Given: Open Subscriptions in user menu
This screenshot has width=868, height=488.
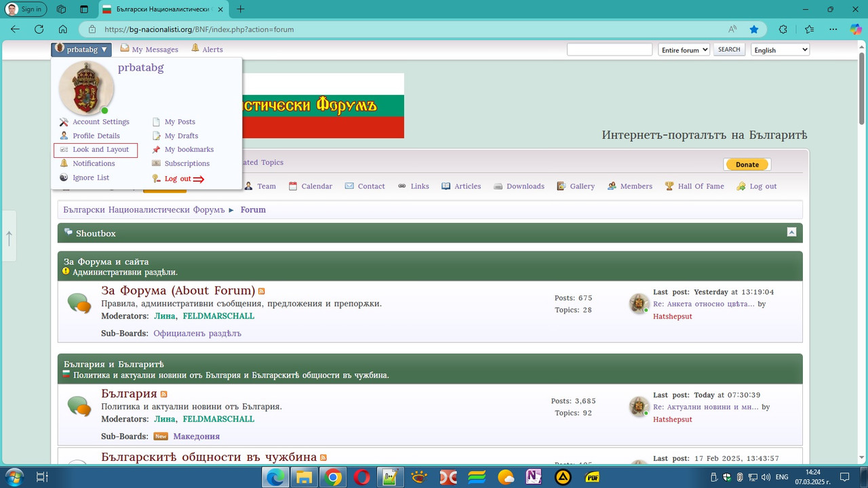Looking at the screenshot, I should pyautogui.click(x=180, y=163).
